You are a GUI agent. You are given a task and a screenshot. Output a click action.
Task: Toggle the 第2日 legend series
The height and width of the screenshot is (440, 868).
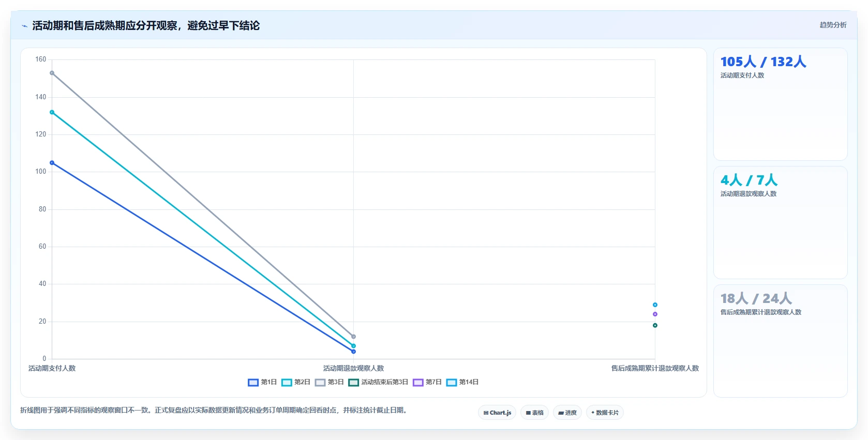(x=296, y=383)
